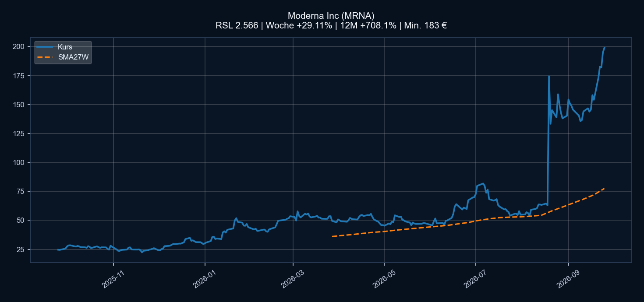Click the chart title 'Moderna Inc (MRNA)'
The height and width of the screenshot is (302, 644).
click(x=331, y=16)
